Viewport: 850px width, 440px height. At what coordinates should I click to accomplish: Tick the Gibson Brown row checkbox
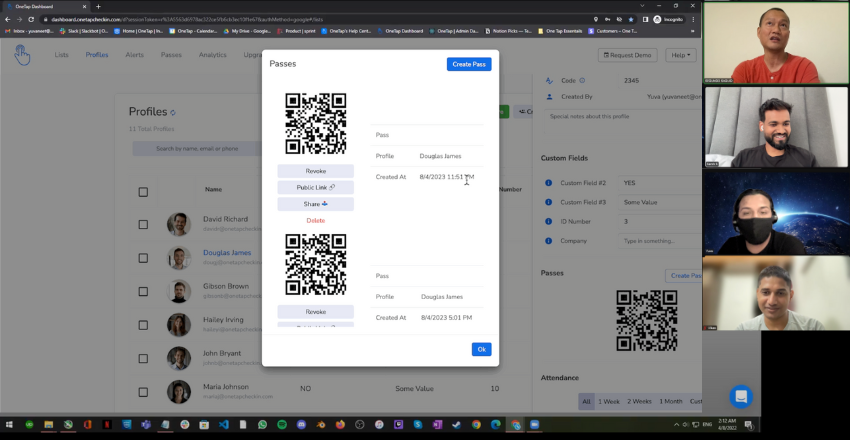143,291
